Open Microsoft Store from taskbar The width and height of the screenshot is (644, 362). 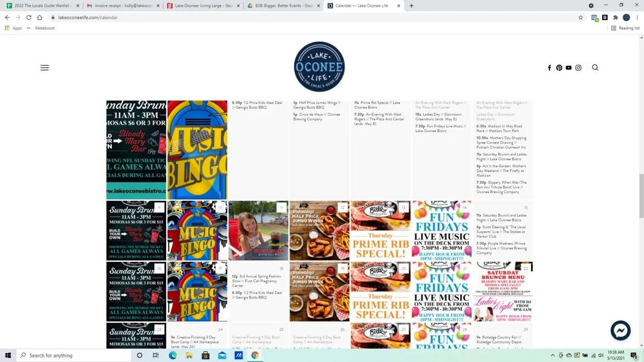206,355
